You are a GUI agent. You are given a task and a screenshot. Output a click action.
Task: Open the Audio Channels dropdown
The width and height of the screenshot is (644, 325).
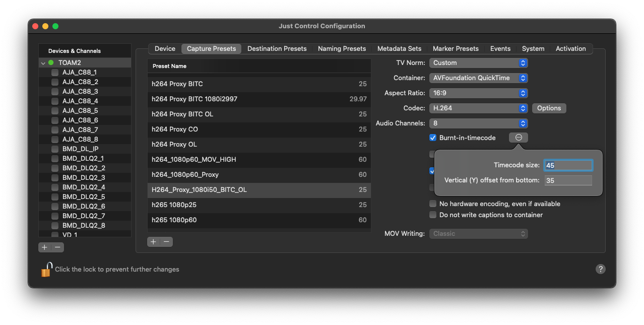tap(478, 123)
